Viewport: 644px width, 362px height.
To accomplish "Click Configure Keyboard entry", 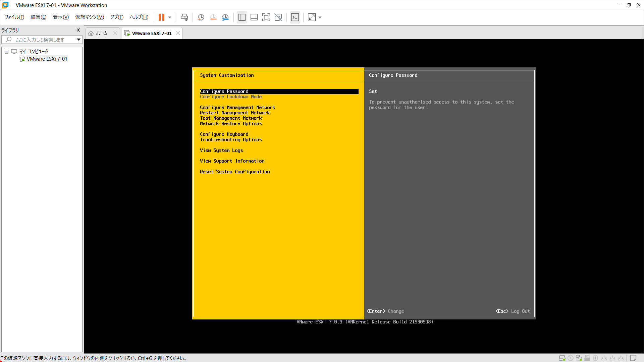I will click(x=224, y=134).
